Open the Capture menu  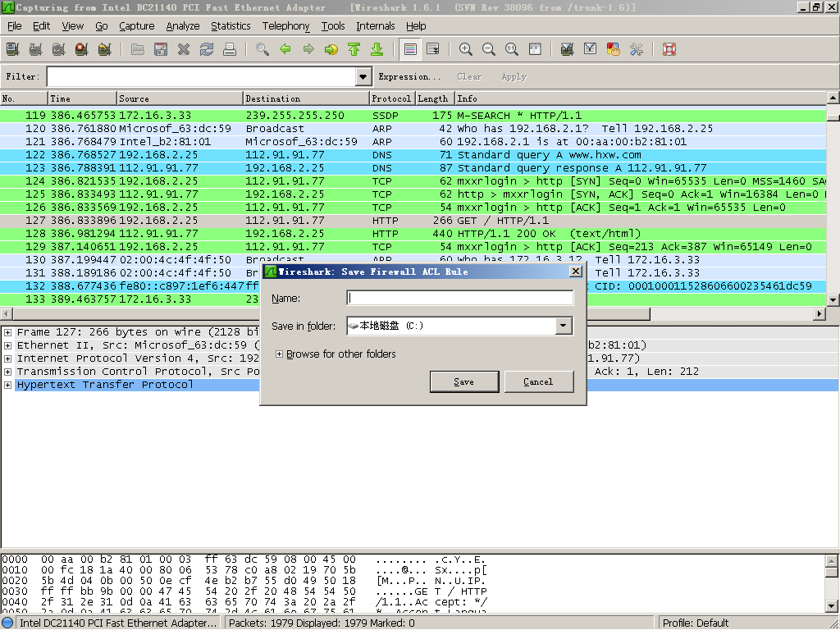coord(137,25)
